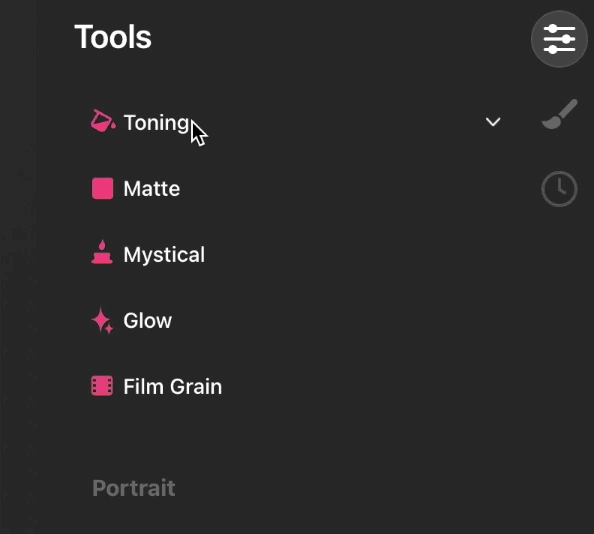
Task: Open the Film Grain tool
Action: (297, 386)
